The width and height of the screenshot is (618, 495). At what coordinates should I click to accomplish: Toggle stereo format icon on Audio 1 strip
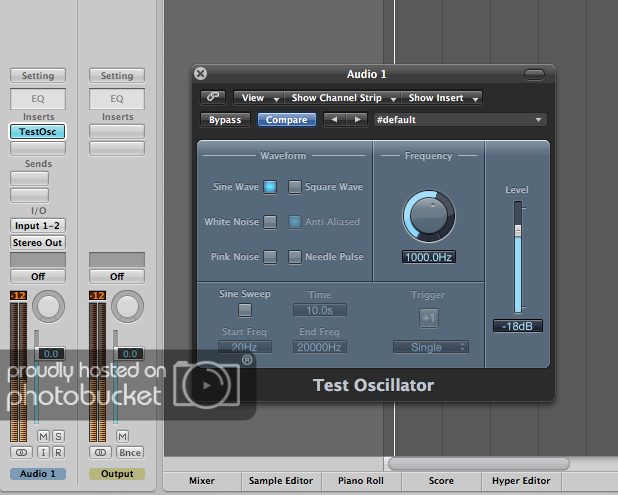pyautogui.click(x=21, y=452)
